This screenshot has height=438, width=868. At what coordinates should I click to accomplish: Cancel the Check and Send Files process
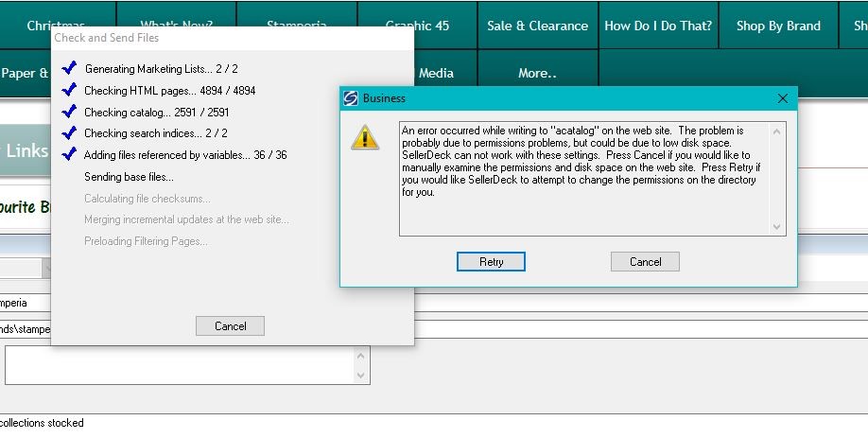point(230,325)
